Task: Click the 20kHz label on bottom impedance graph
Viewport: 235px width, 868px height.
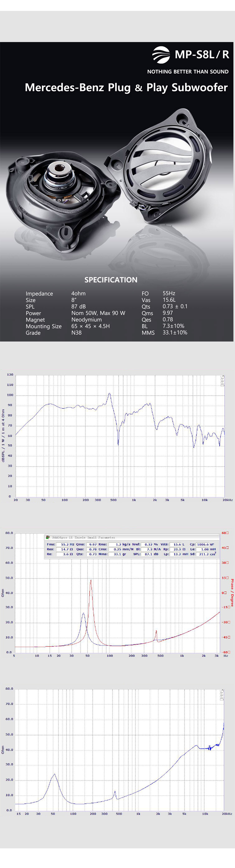Action: point(227,814)
